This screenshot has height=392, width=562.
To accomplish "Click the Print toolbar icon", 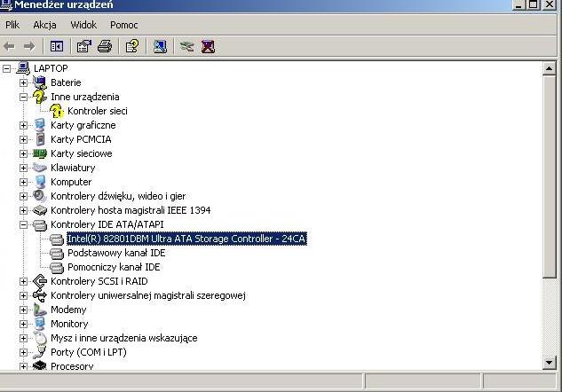I will pyautogui.click(x=105, y=46).
